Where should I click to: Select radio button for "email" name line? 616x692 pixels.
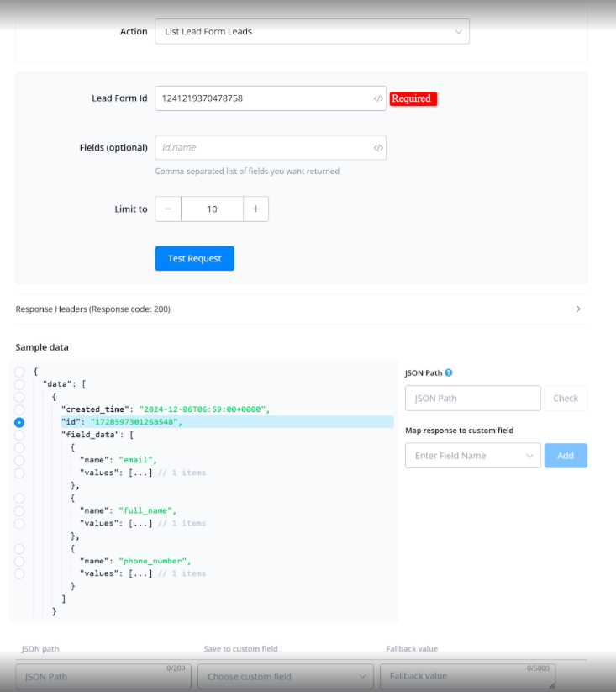(x=19, y=460)
